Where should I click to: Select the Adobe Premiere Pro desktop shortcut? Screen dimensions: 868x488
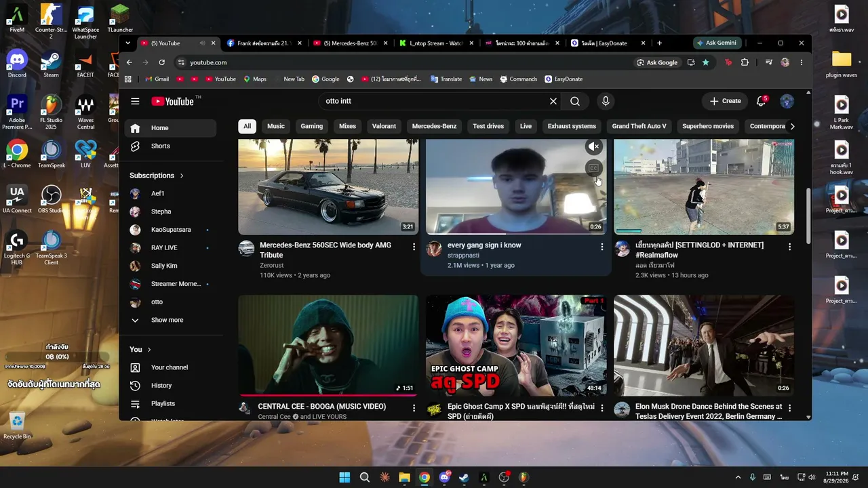pyautogui.click(x=17, y=113)
